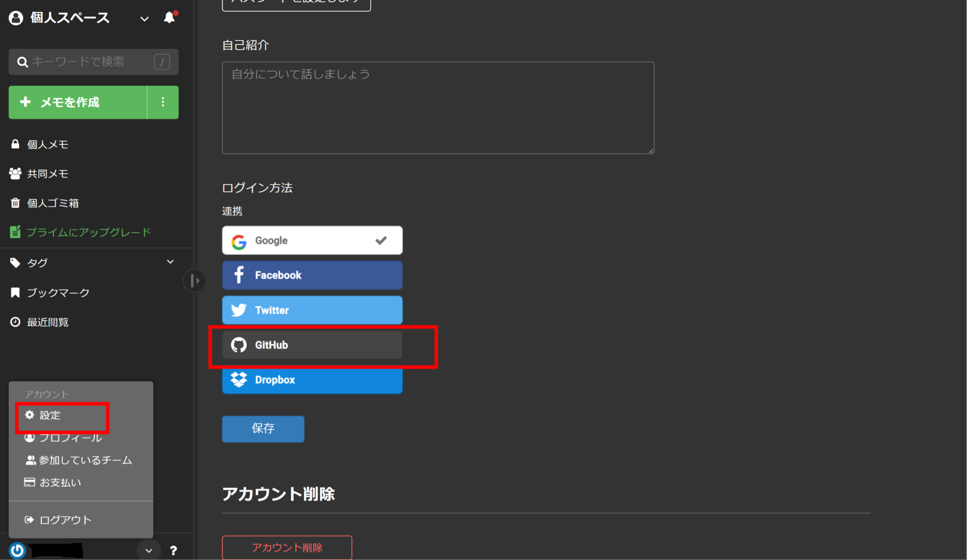Disconnect the Google login linkage
The height and width of the screenshot is (560, 967).
312,240
